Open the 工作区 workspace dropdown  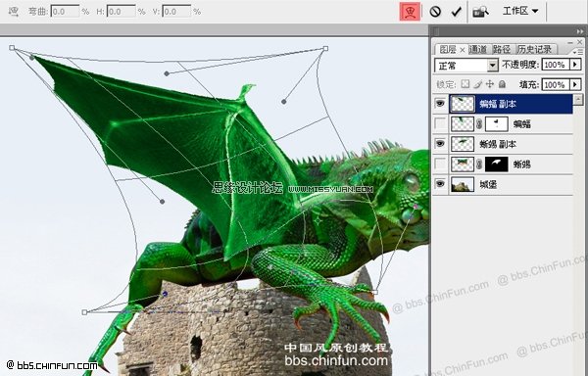point(520,11)
